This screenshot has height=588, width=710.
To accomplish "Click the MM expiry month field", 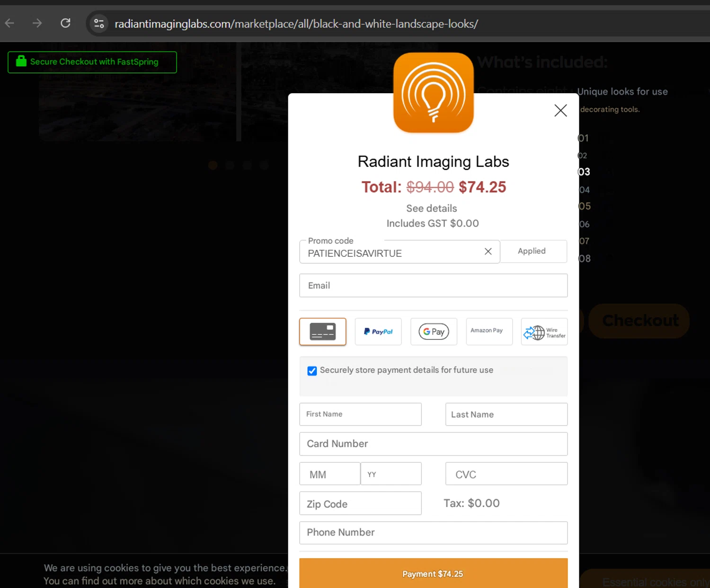I will point(330,474).
